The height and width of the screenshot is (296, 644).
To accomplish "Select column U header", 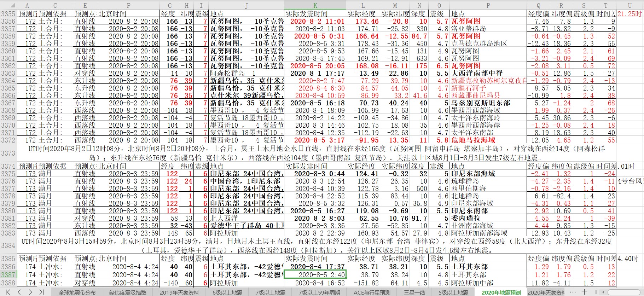I will coord(630,5).
